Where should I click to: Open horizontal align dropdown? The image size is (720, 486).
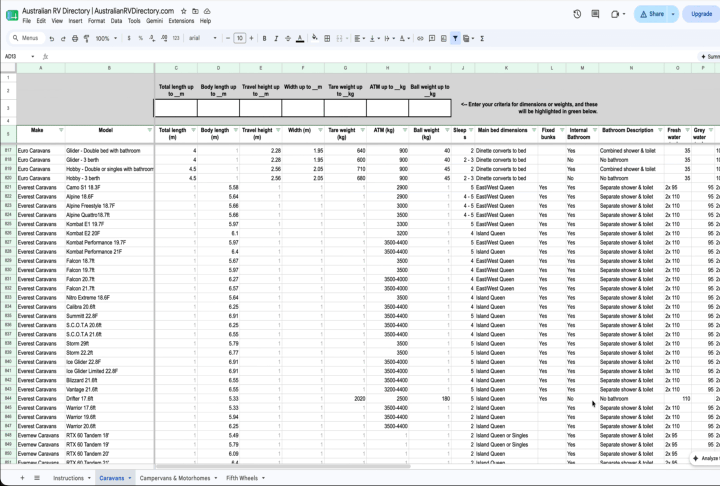point(360,39)
